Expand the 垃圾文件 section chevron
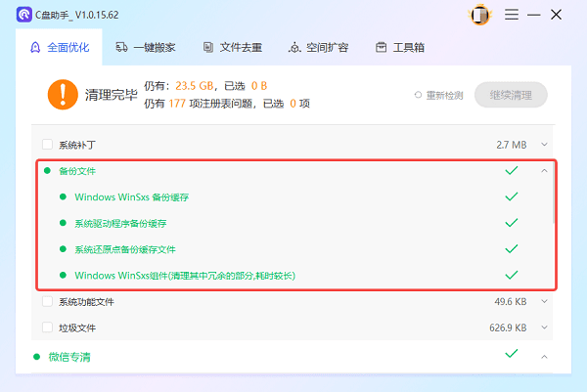The height and width of the screenshot is (392, 587). click(x=544, y=327)
